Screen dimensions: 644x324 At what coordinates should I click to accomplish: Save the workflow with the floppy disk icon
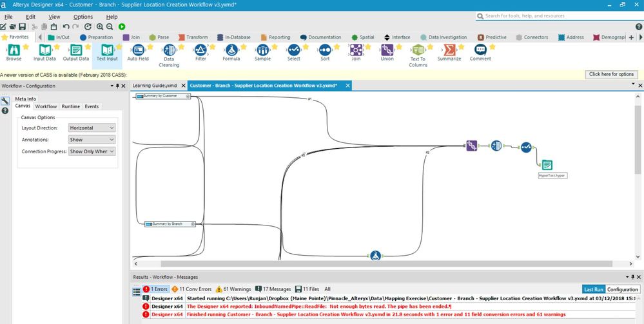(22, 26)
